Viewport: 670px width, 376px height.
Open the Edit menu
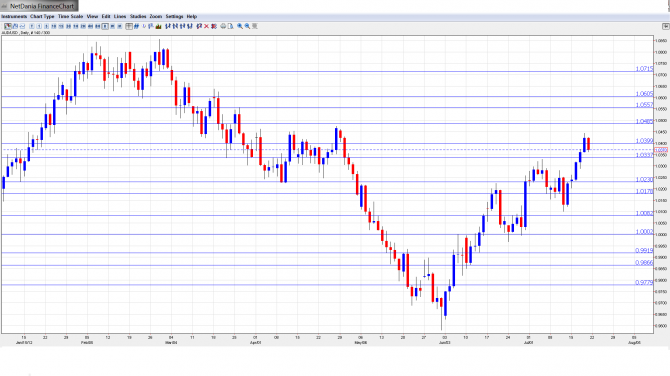pyautogui.click(x=106, y=17)
